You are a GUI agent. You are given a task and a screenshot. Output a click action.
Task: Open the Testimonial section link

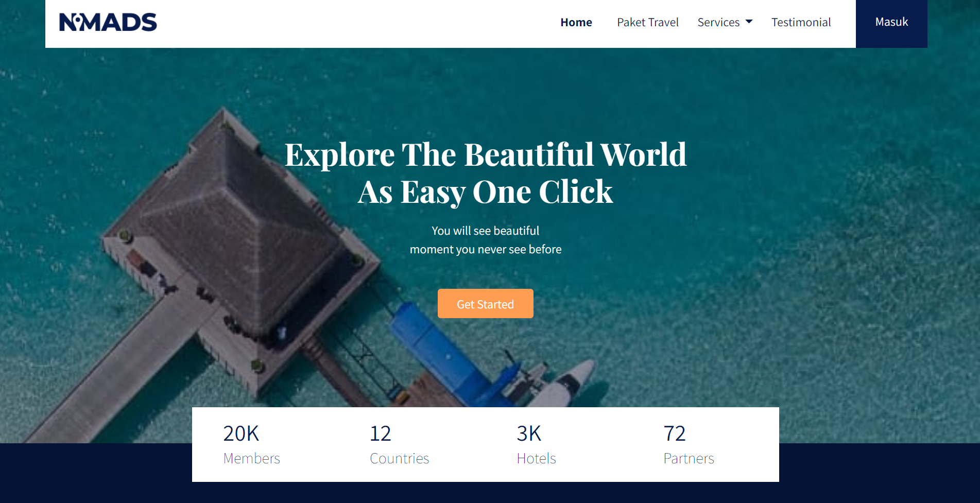point(801,22)
